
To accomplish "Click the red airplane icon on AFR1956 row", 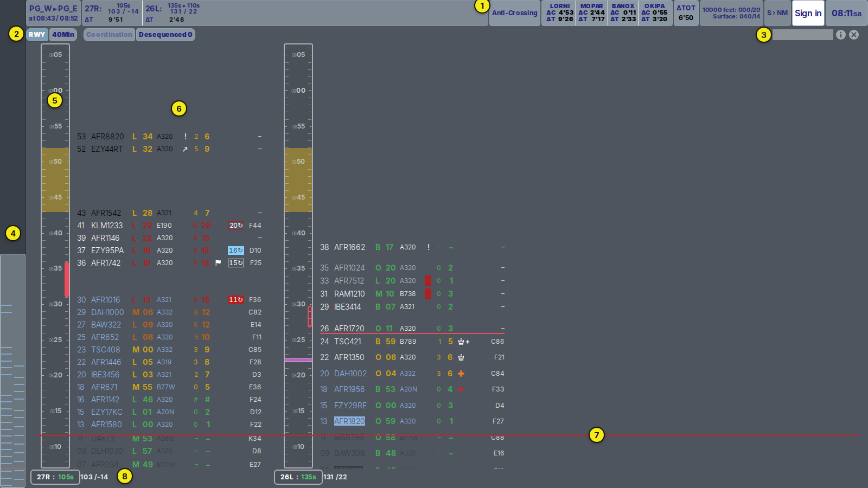I will point(461,389).
